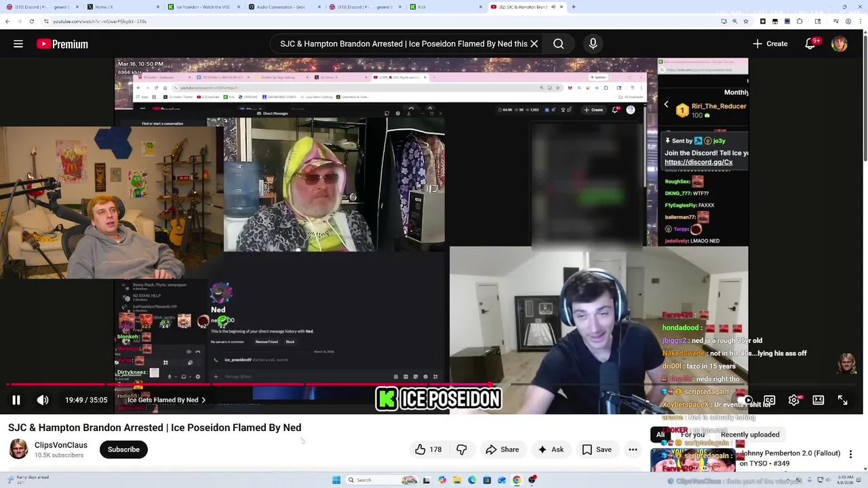Screen dimensions: 868x488
Task: Click the browser address bar URL
Action: coord(100,22)
